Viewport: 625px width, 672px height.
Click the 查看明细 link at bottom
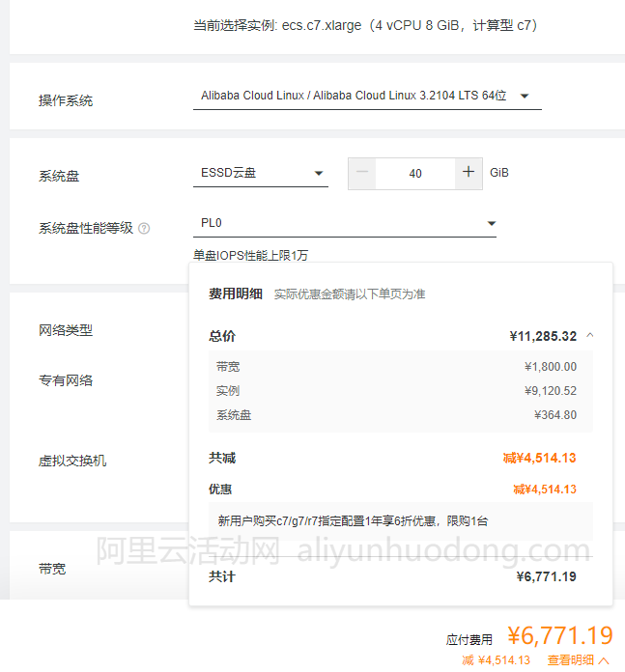pyautogui.click(x=571, y=660)
